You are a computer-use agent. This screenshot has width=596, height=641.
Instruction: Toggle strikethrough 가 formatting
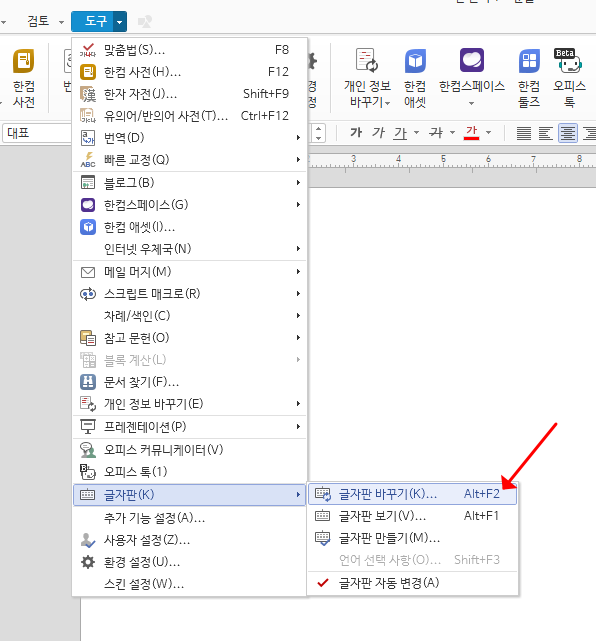click(436, 132)
